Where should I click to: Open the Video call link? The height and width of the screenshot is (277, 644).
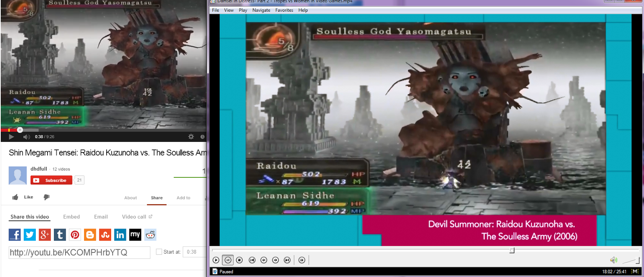pos(137,217)
